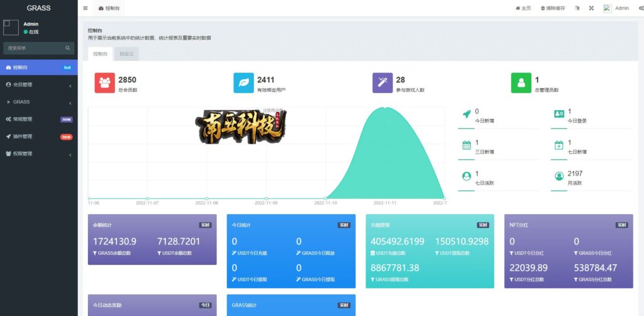
Task: Click the GRASS logo title
Action: pos(38,8)
